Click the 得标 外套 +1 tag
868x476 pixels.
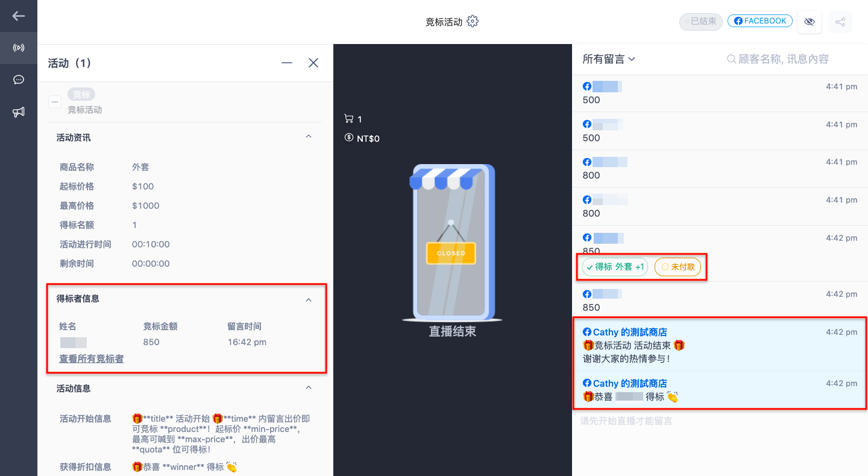coord(615,267)
